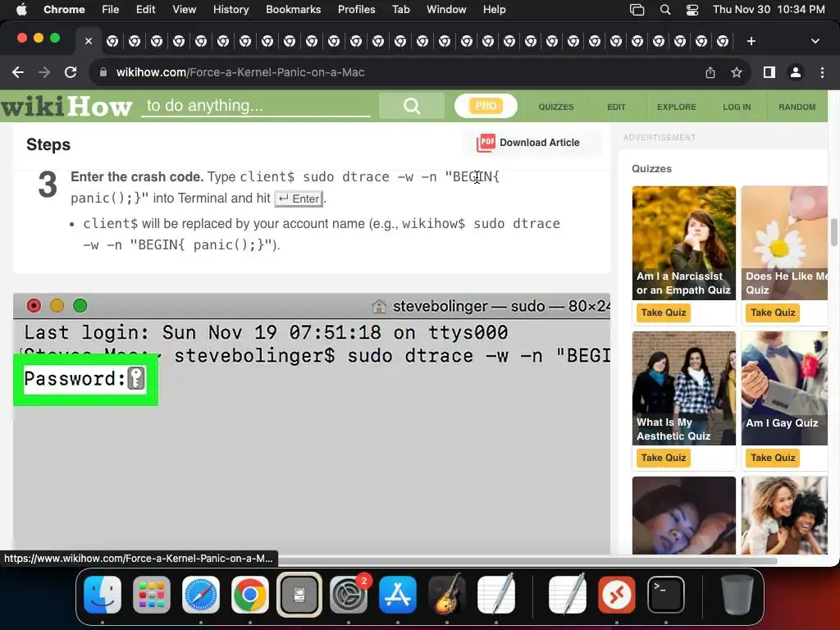Open the Profiles menu
The width and height of the screenshot is (840, 630).
[356, 9]
